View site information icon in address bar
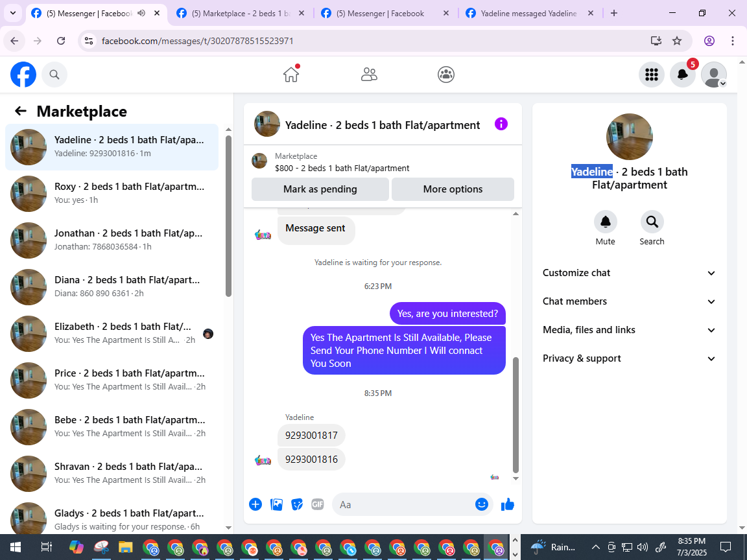 [x=89, y=41]
